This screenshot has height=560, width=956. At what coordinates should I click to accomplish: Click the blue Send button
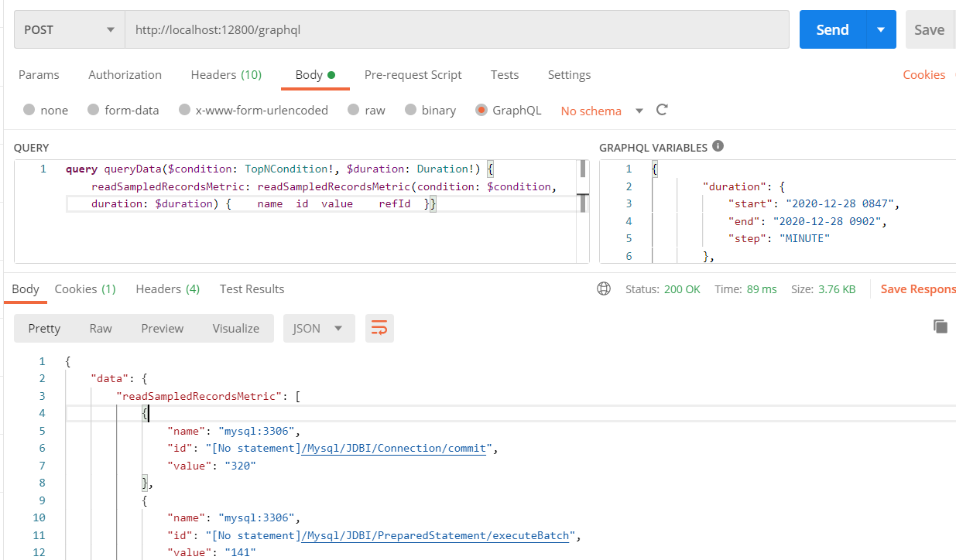pyautogui.click(x=832, y=29)
